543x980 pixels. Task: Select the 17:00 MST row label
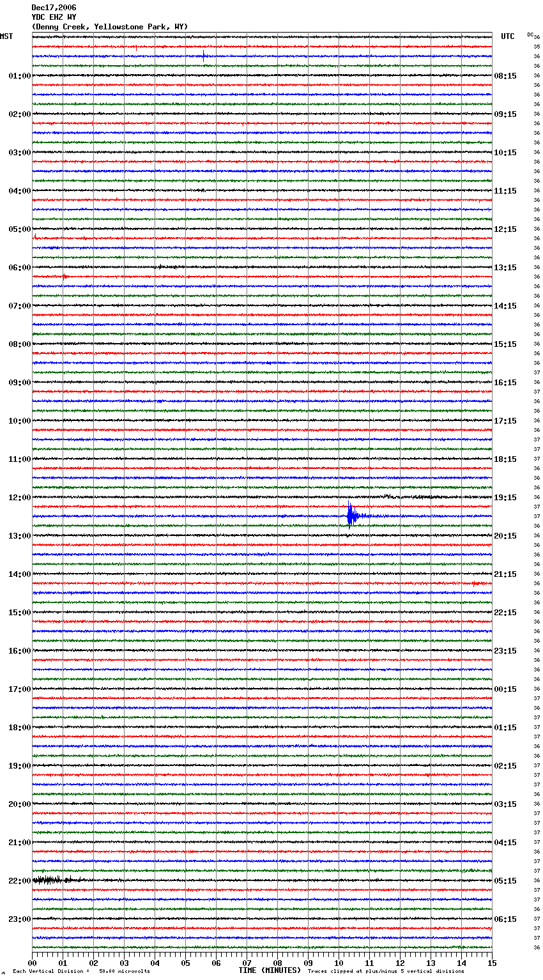(19, 689)
